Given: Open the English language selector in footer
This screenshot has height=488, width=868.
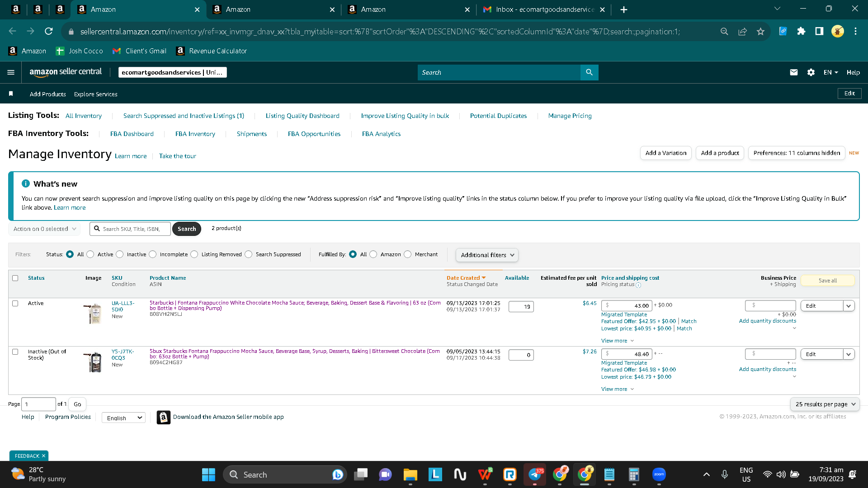Looking at the screenshot, I should click(123, 418).
